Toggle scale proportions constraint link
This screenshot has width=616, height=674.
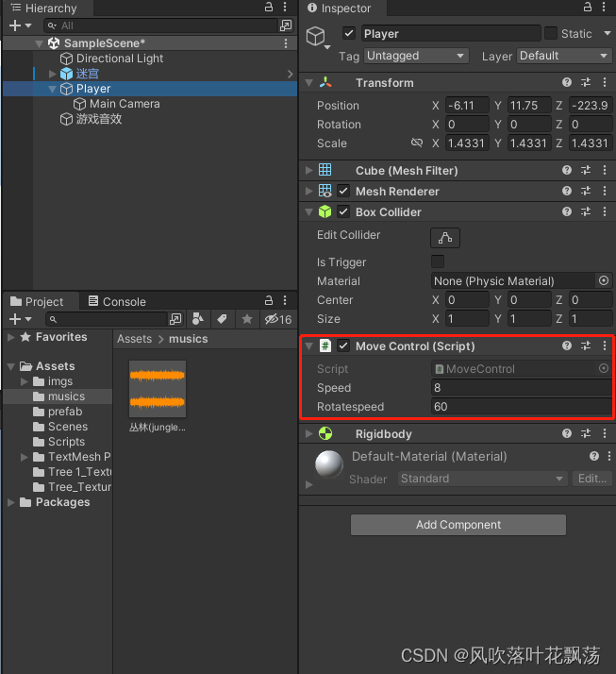pos(417,143)
